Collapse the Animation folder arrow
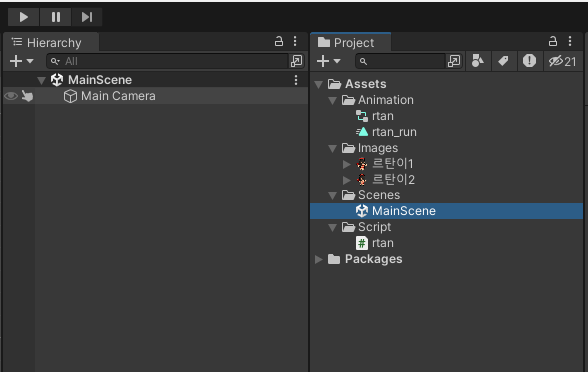 coord(332,100)
